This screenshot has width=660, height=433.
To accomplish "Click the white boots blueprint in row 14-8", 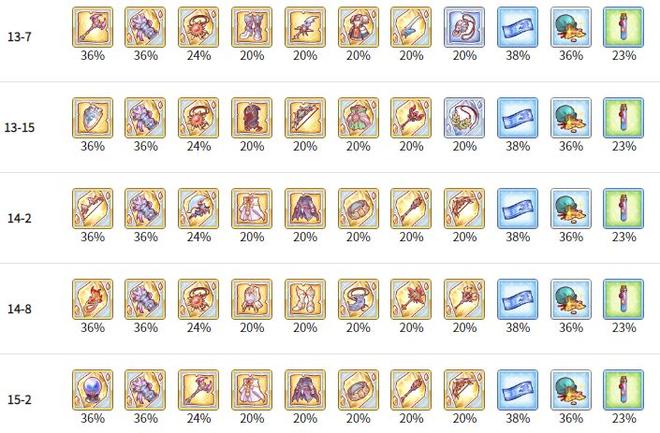I will click(305, 299).
